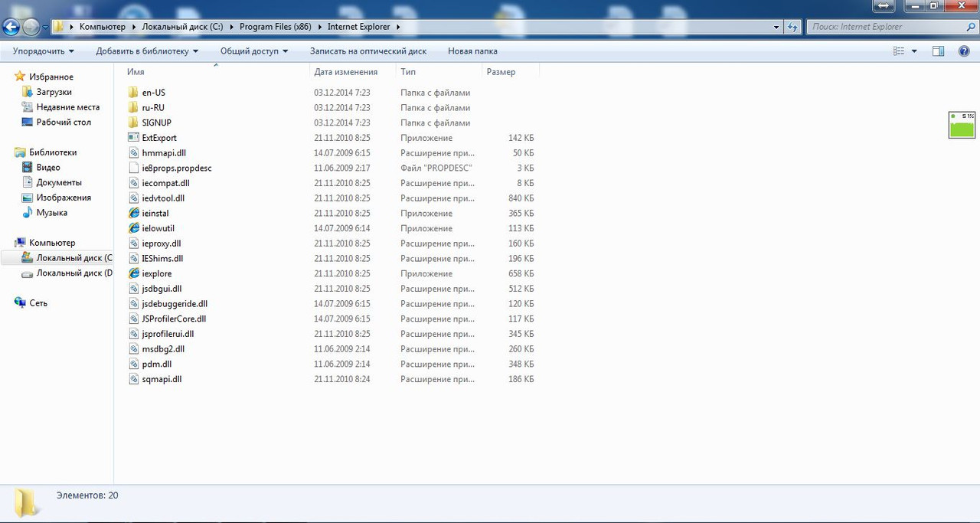
Task: Open the Упорядочить menu
Action: [x=44, y=51]
